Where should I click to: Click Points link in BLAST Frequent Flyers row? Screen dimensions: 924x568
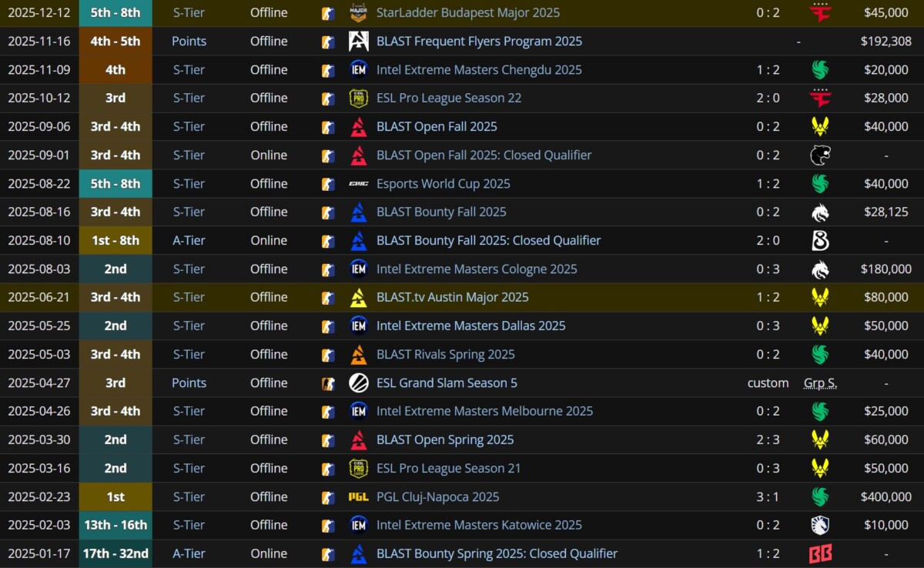click(189, 42)
